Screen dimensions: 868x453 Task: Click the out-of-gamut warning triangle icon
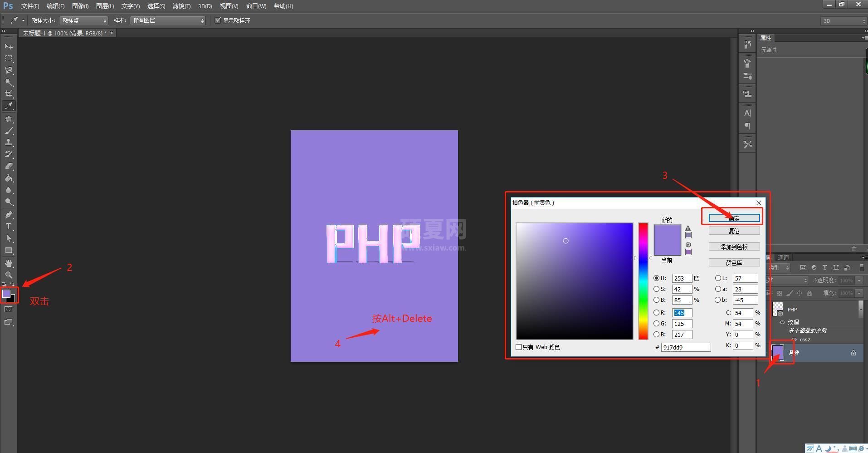tap(688, 228)
